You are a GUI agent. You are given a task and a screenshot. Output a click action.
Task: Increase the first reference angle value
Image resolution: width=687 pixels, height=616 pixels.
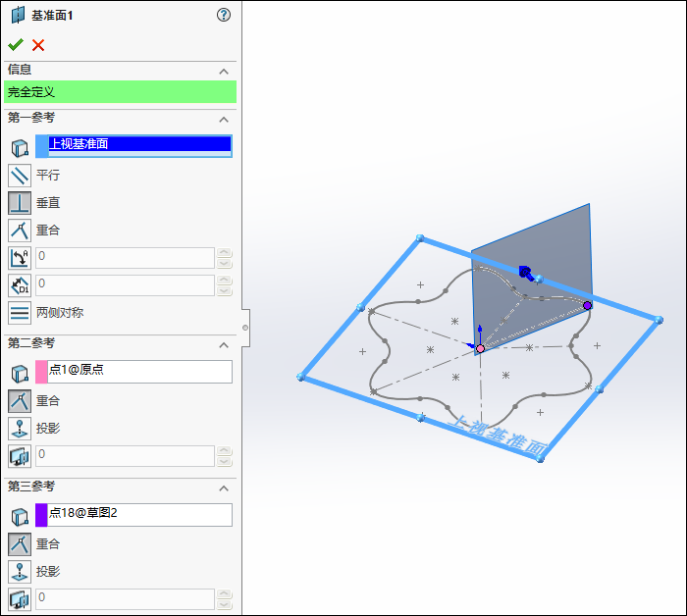pos(225,253)
